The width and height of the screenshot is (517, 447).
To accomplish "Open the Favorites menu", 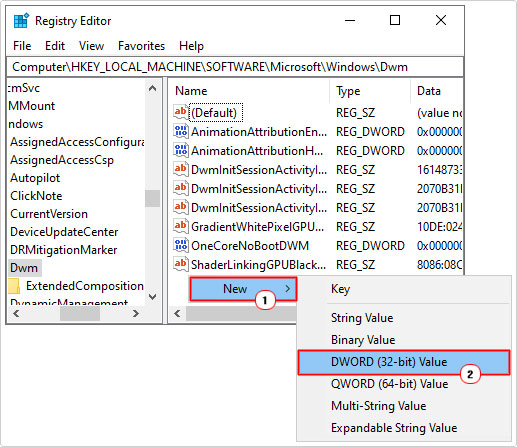I will coord(141,46).
